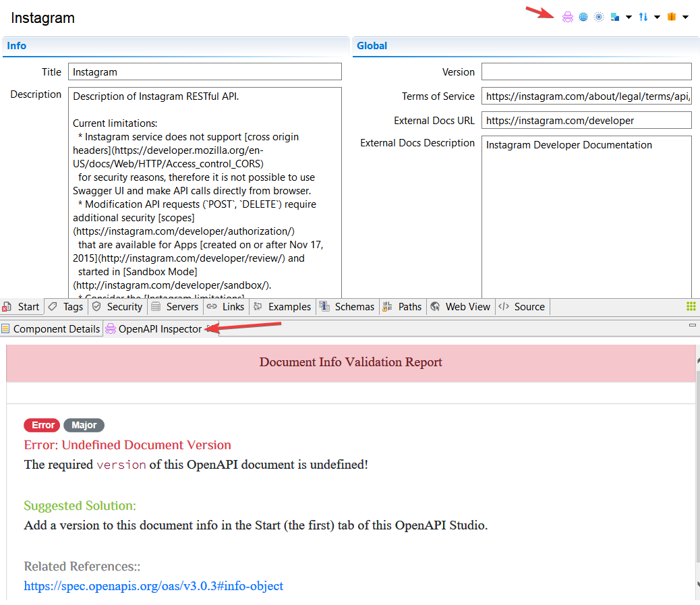Open dropdown beside the up-down arrows icon
The image size is (700, 605).
pyautogui.click(x=657, y=18)
